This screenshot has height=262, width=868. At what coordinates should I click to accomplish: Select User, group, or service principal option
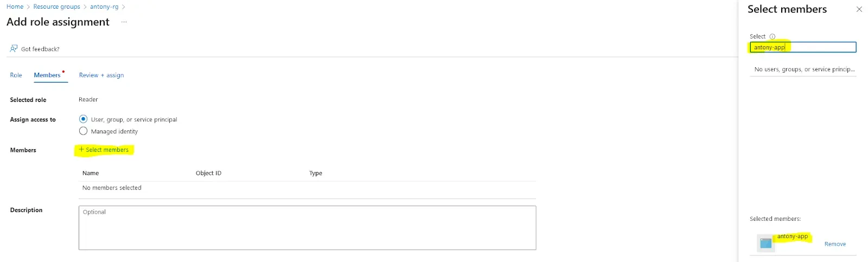coord(83,119)
